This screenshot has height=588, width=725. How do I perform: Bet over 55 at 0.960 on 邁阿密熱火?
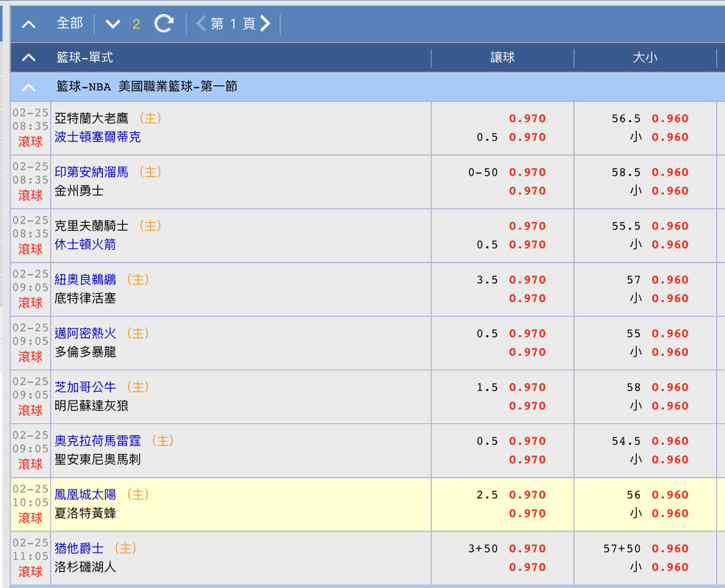click(x=670, y=334)
